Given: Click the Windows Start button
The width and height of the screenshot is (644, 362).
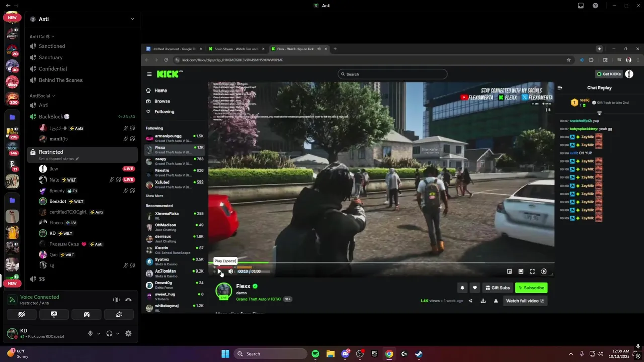Looking at the screenshot, I should click(225, 354).
